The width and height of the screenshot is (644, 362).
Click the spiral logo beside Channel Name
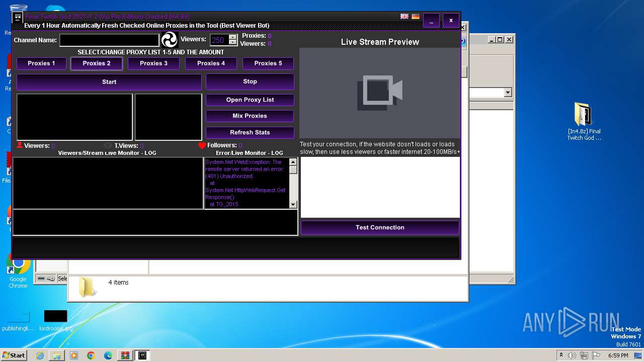click(x=170, y=40)
